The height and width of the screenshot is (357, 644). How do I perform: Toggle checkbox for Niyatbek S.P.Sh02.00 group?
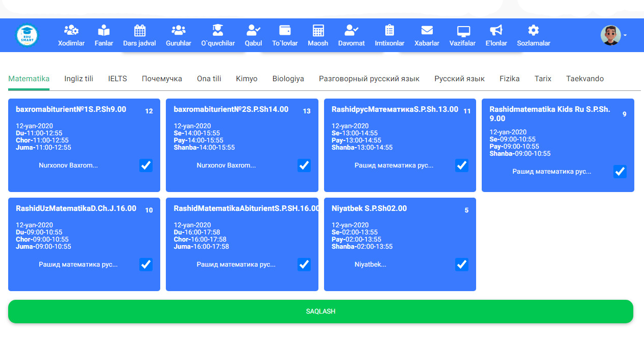(x=461, y=265)
